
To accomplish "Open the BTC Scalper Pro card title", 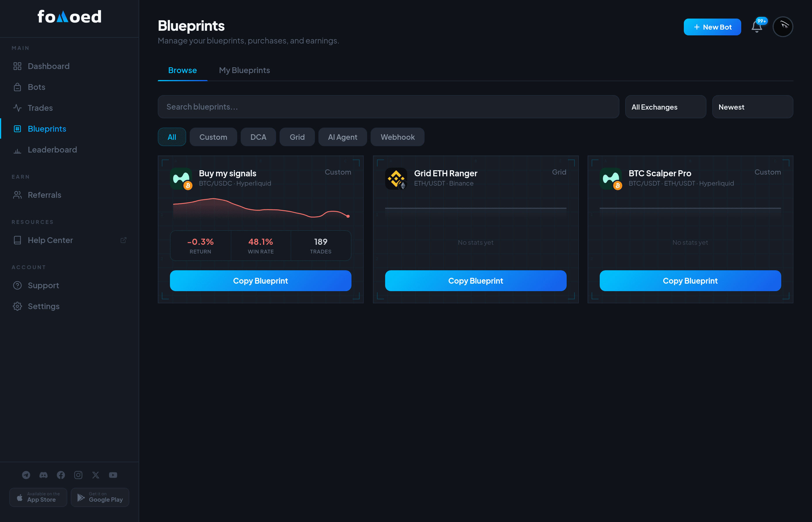I will coord(659,173).
